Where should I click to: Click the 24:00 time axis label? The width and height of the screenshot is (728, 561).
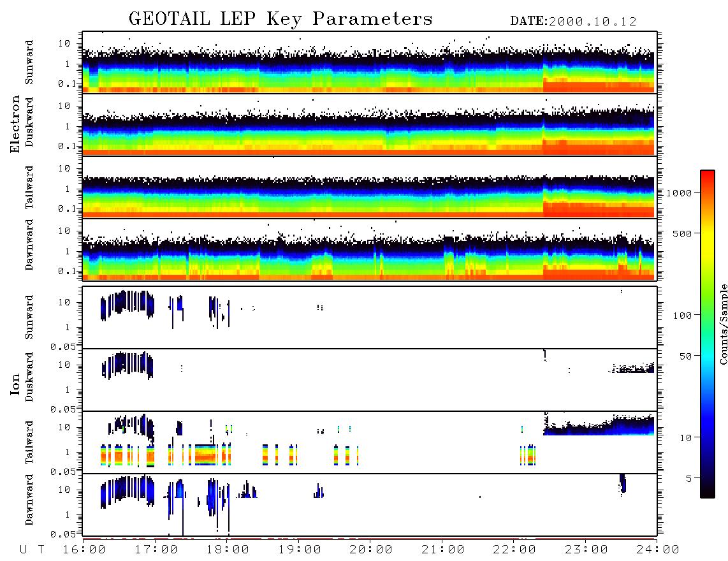(659, 550)
